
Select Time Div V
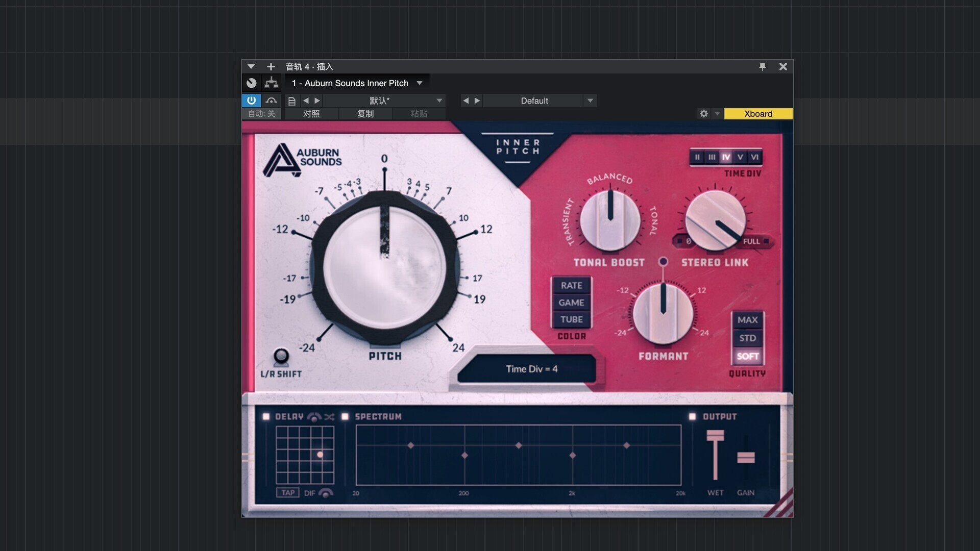tap(740, 157)
